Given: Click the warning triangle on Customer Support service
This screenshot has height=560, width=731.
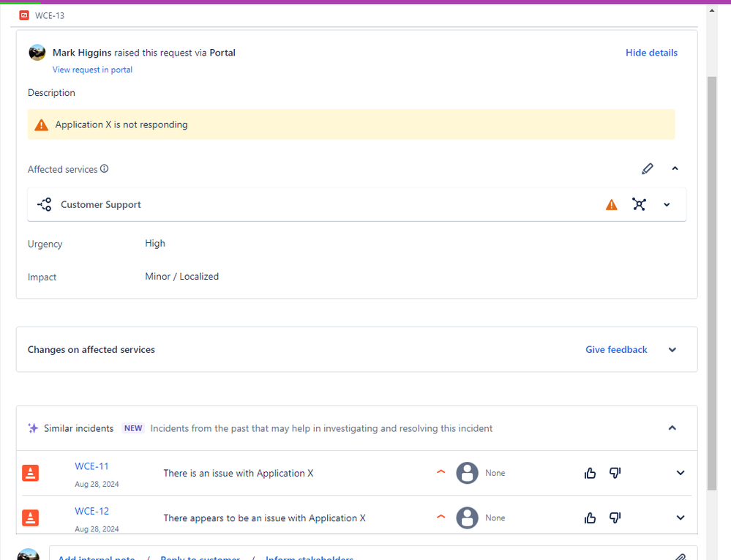Looking at the screenshot, I should [x=611, y=204].
